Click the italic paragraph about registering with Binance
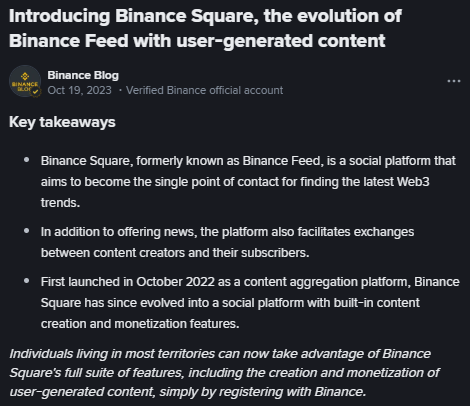 224,373
